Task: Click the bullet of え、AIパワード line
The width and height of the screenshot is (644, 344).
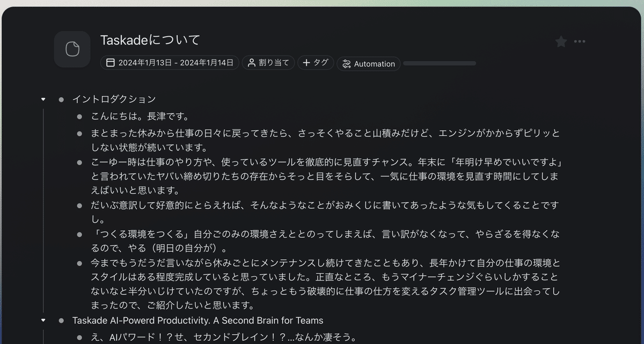Action: (x=79, y=338)
